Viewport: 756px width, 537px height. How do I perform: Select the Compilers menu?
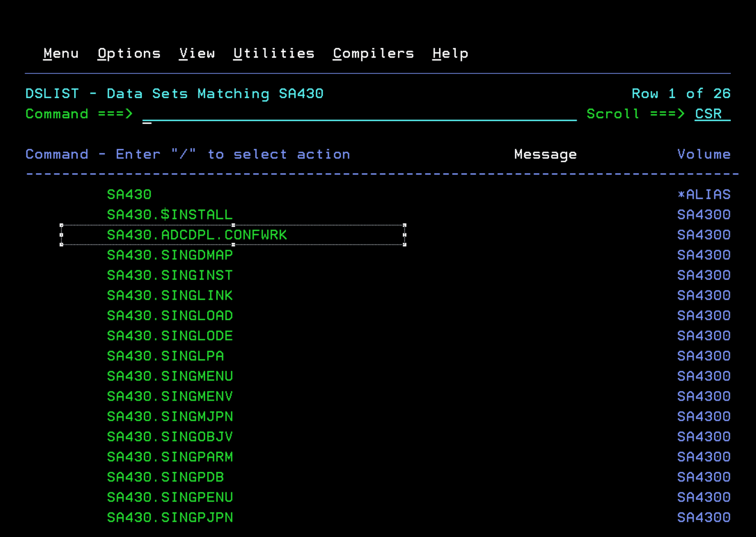(x=373, y=53)
